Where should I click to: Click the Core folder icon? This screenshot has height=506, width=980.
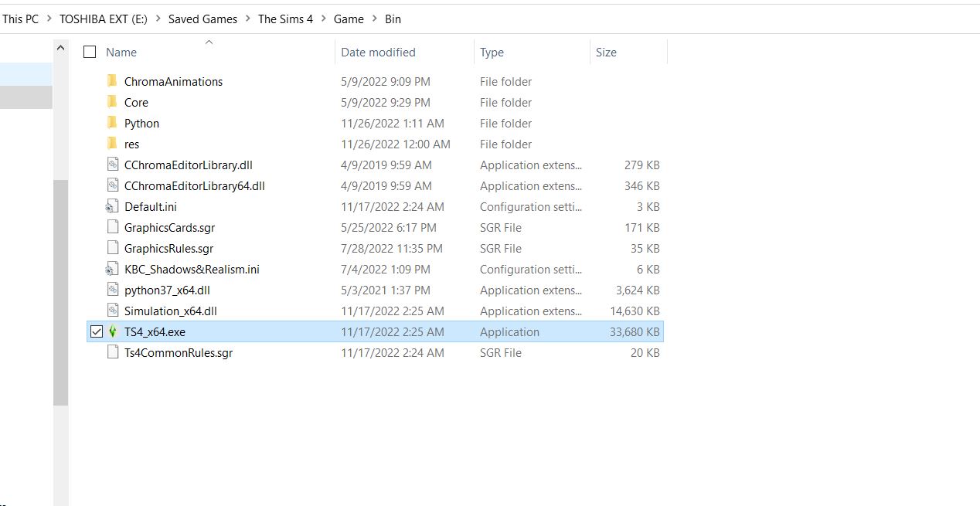pyautogui.click(x=112, y=102)
